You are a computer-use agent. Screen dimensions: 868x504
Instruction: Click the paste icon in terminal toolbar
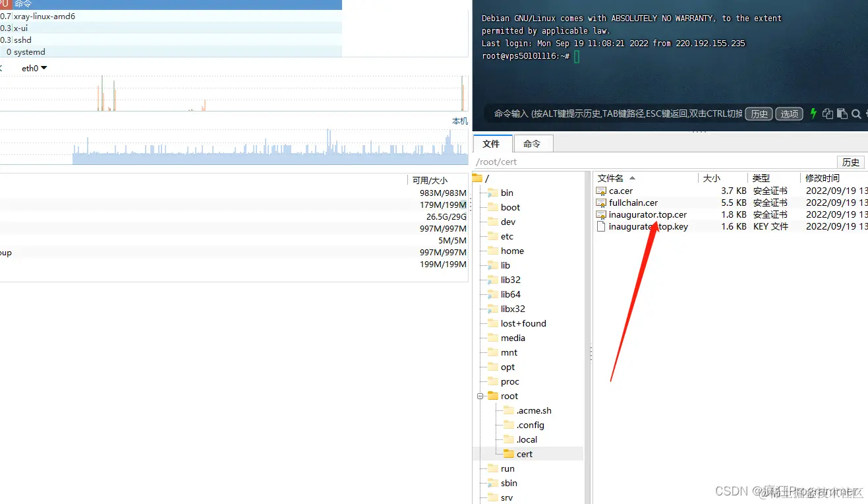pos(842,113)
